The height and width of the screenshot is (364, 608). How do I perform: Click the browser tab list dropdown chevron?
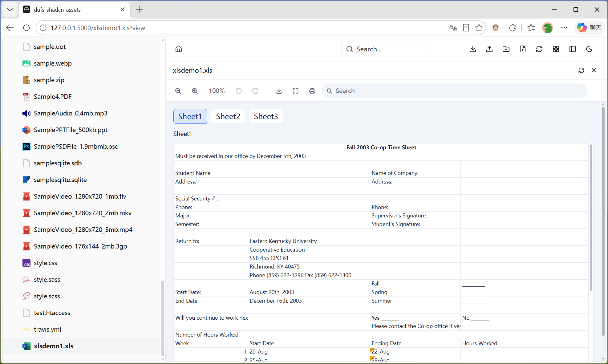pyautogui.click(x=10, y=10)
